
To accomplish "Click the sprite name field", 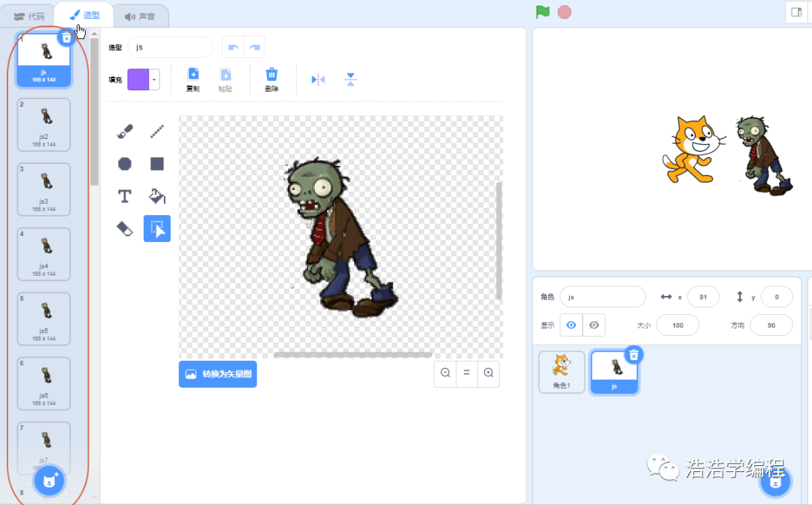I will coord(603,297).
